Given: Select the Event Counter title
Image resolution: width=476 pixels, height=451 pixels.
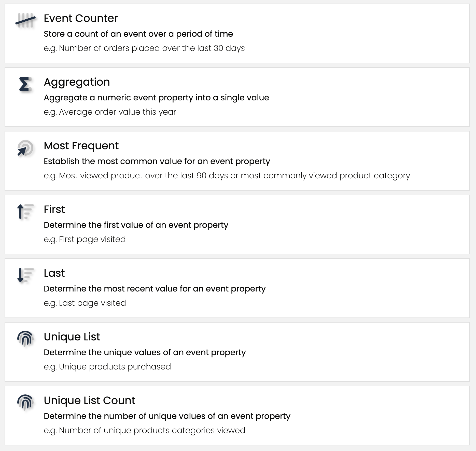Looking at the screenshot, I should point(81,18).
